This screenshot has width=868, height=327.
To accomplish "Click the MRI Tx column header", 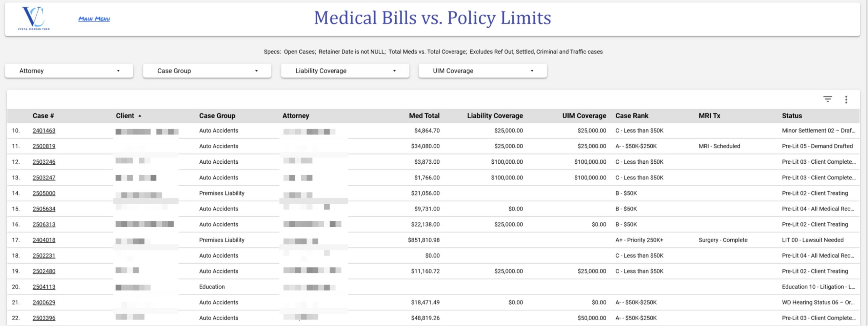I will pos(709,116).
